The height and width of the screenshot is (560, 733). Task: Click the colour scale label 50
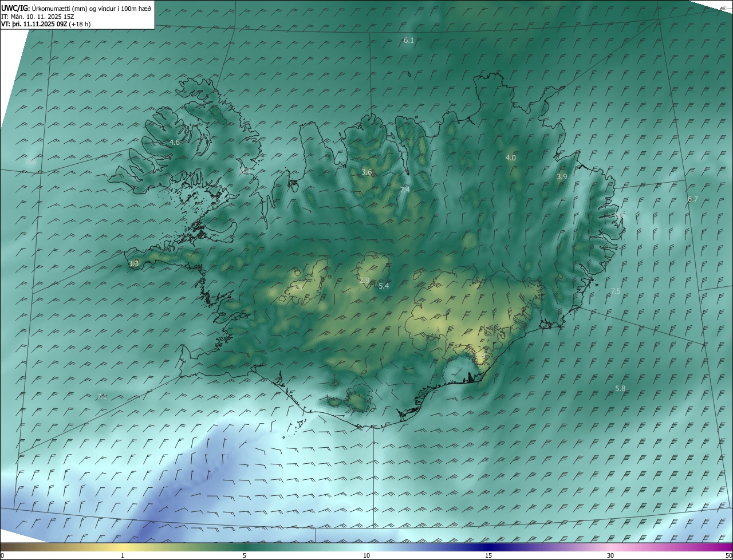pos(728,555)
